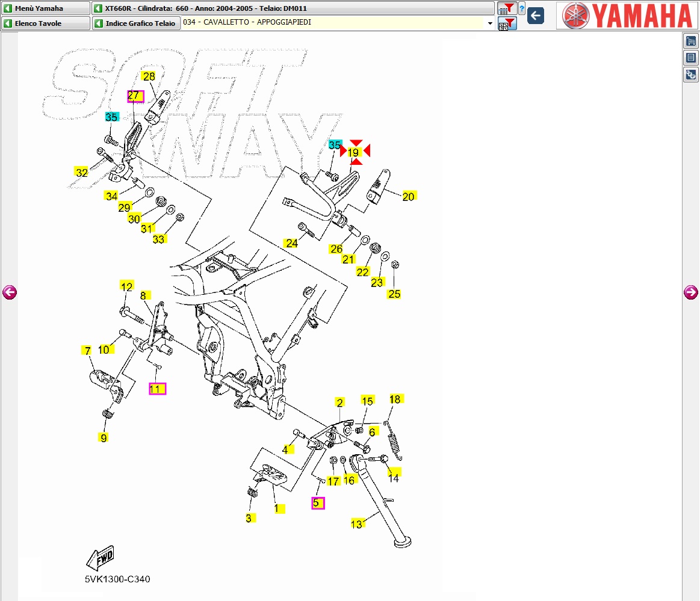The width and height of the screenshot is (700, 601).
Task: Click the 034 - CAVALLETTO - APPOGGIAPIEDI field
Action: (334, 23)
